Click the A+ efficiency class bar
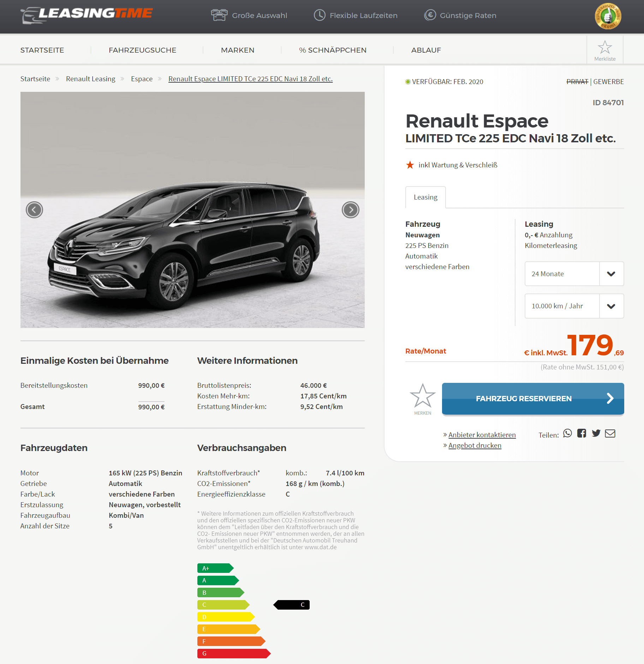This screenshot has height=664, width=644. tap(215, 568)
